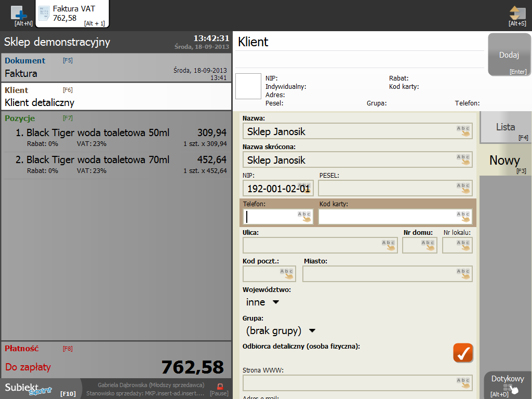
Task: Click the client photo placeholder box
Action: pos(248,86)
